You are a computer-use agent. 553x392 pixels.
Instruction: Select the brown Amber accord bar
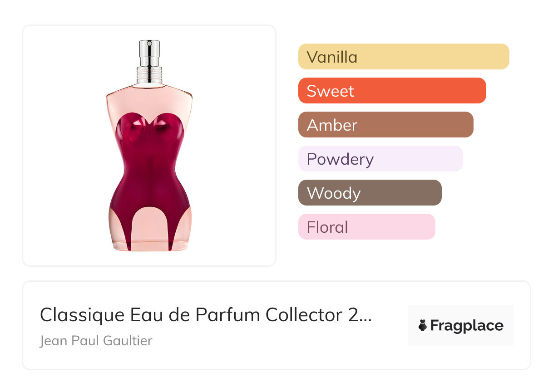(x=386, y=125)
